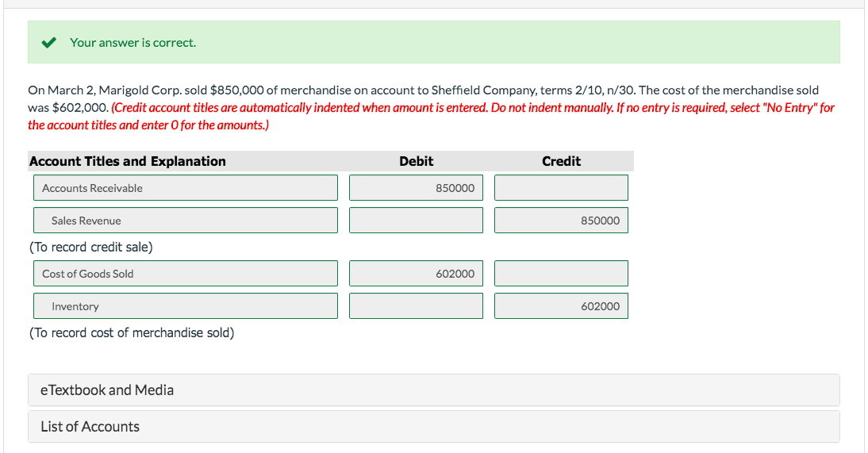Screen dimensions: 868x453
Task: Select the Inventory account title field
Action: pos(186,306)
